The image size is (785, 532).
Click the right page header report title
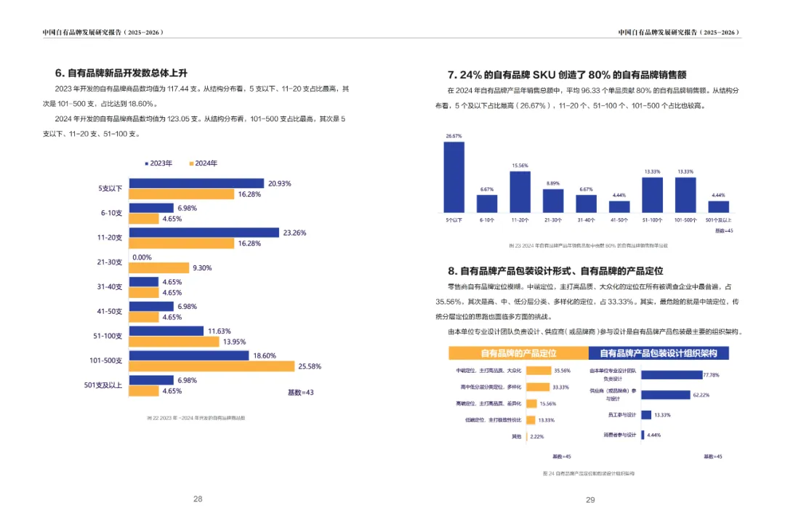tap(678, 32)
